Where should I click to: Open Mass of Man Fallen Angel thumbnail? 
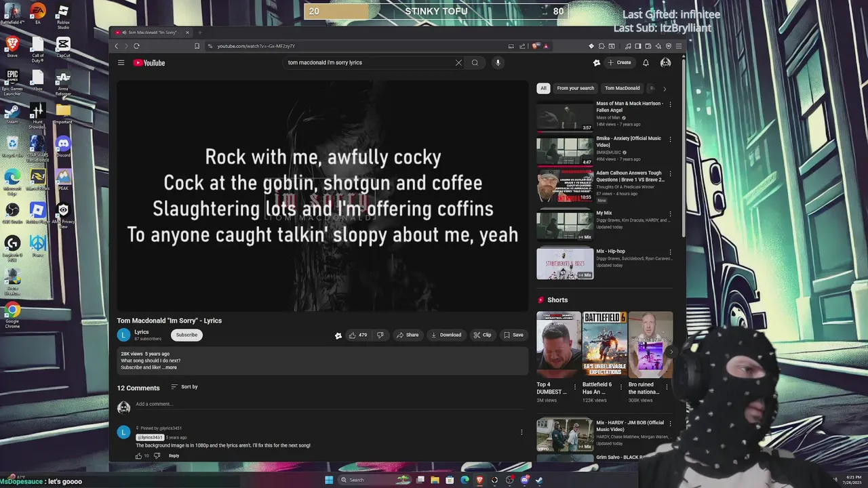565,116
